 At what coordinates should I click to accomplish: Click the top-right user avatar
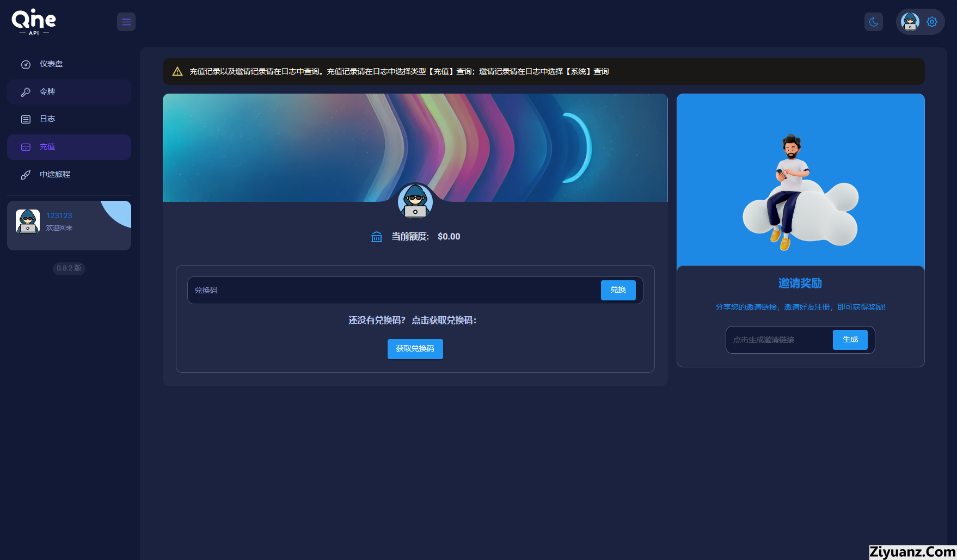(910, 22)
